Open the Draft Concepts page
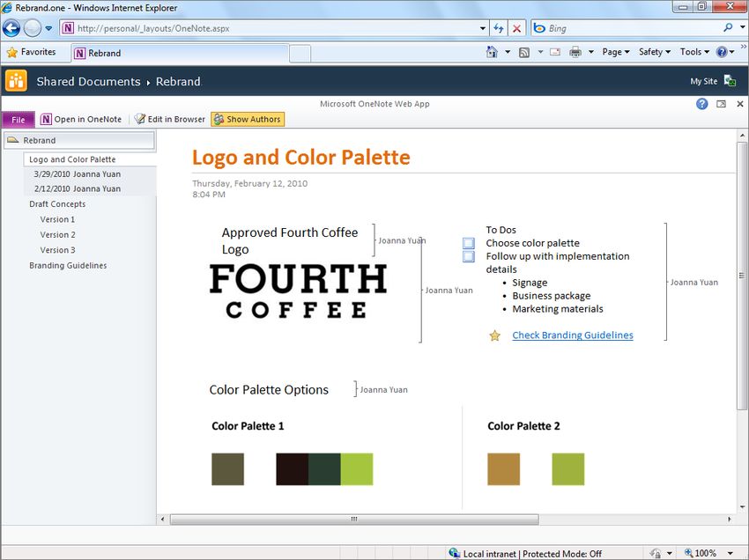The image size is (749, 560). pyautogui.click(x=57, y=204)
